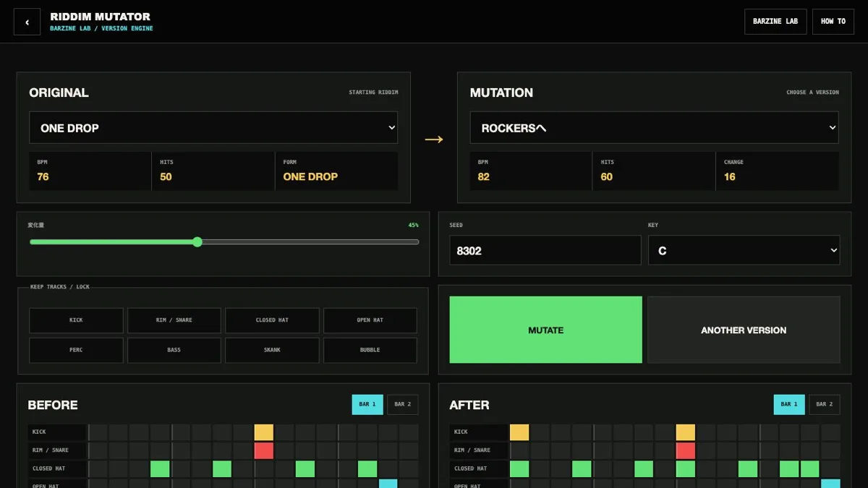Click the mutation amount slider handle
868x488 pixels.
(x=197, y=242)
